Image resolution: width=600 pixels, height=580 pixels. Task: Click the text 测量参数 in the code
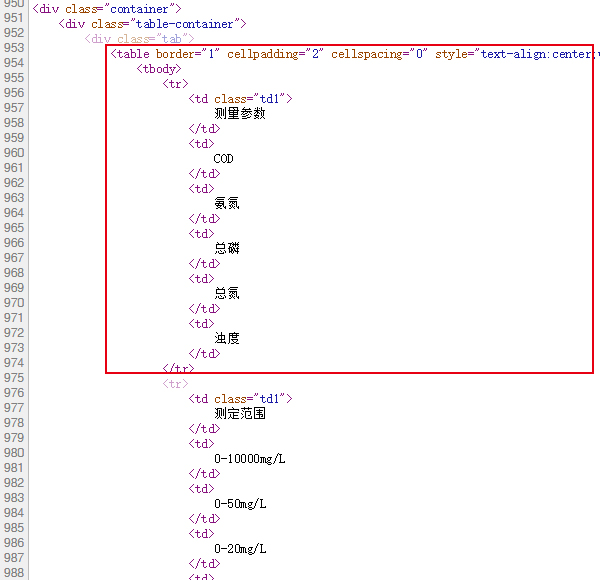tap(240, 114)
